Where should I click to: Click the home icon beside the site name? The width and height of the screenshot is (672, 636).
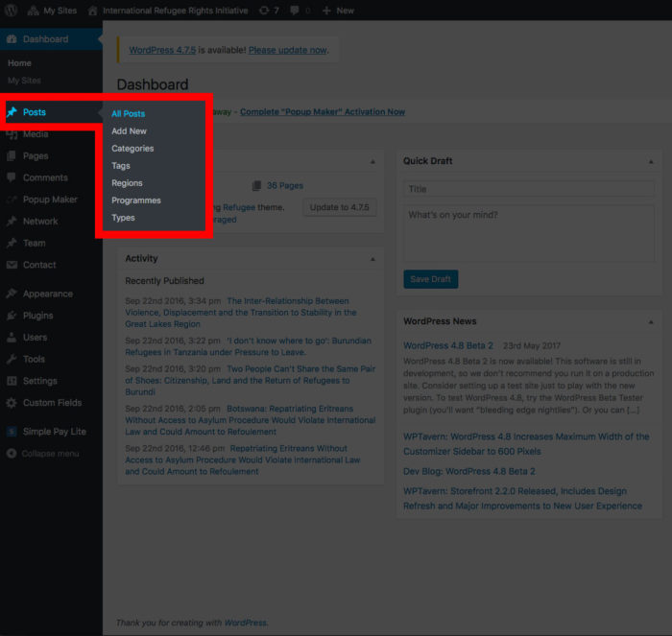click(92, 11)
